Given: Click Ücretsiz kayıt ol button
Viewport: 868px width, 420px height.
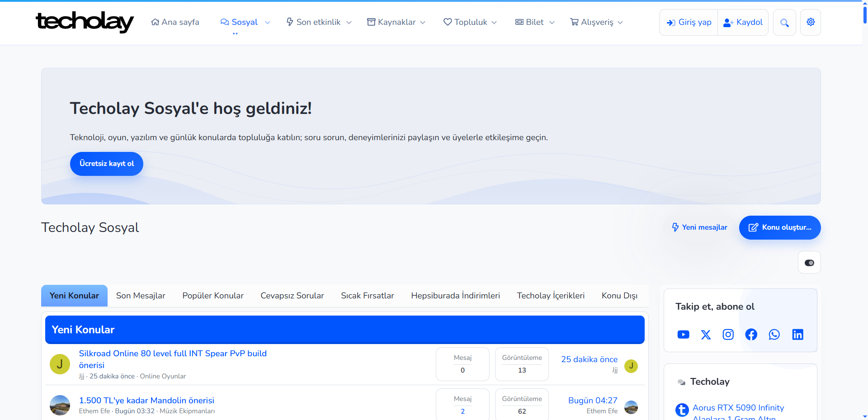Looking at the screenshot, I should pyautogui.click(x=107, y=164).
